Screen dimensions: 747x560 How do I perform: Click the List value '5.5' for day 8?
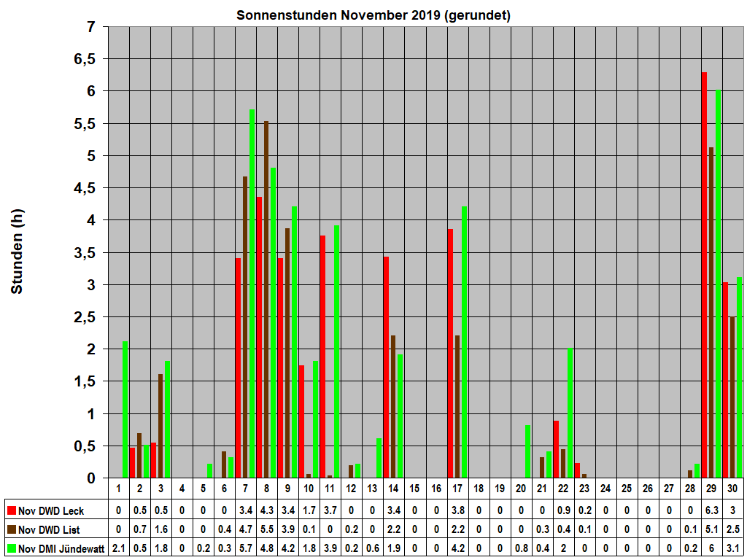266,529
